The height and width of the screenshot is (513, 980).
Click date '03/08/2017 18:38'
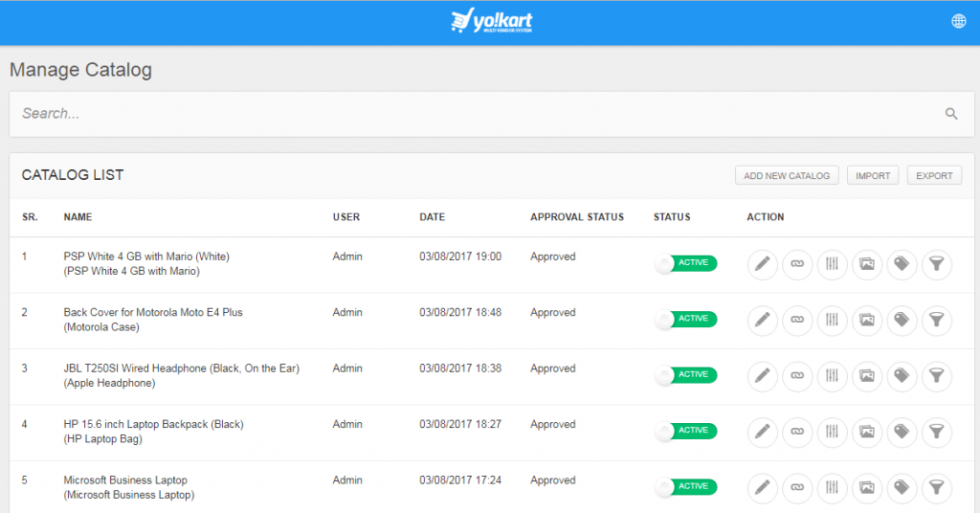(460, 368)
